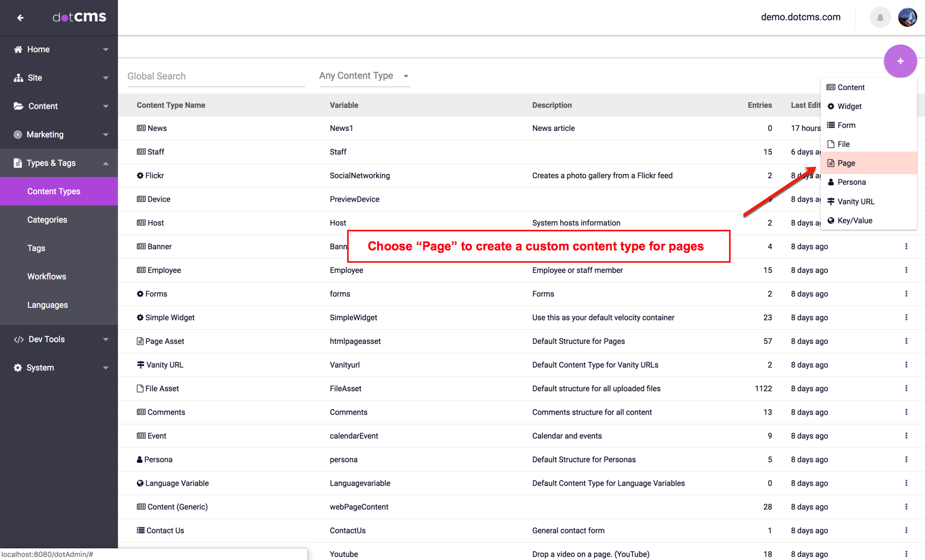The width and height of the screenshot is (925, 560).
Task: Sort by the Content Type Name header
Action: [x=171, y=105]
